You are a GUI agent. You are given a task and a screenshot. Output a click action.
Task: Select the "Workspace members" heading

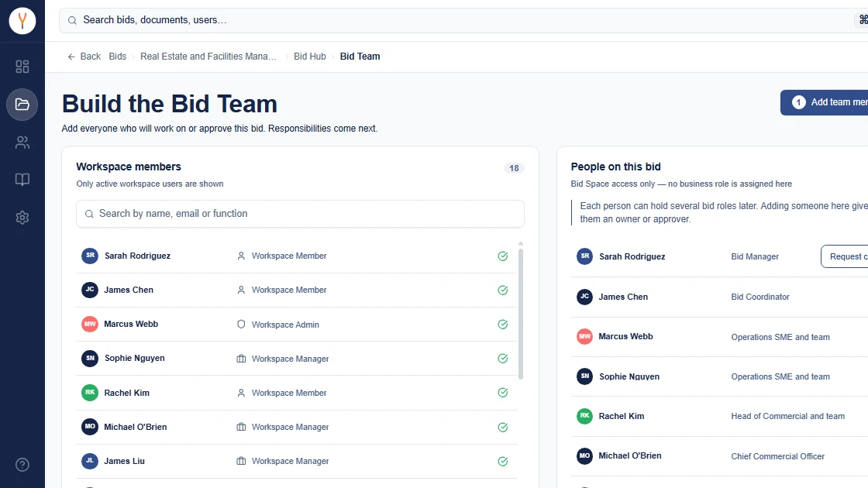tap(129, 167)
